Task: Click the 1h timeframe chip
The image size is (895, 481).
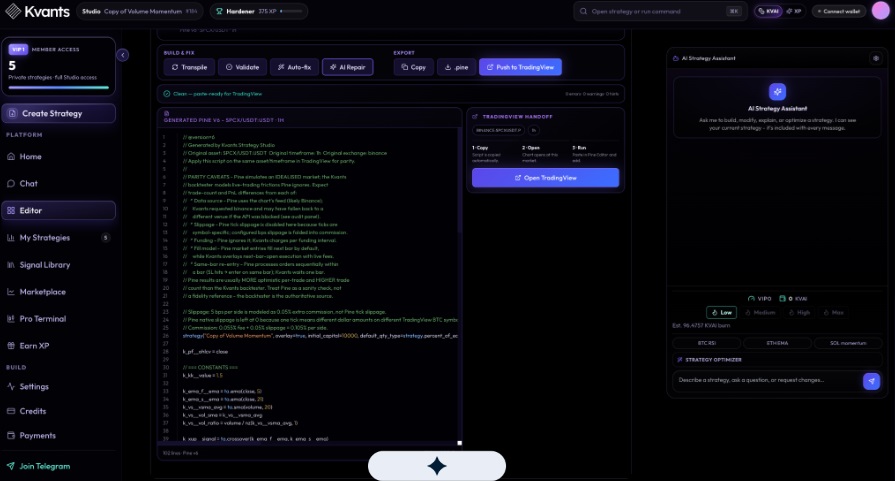Action: point(534,130)
